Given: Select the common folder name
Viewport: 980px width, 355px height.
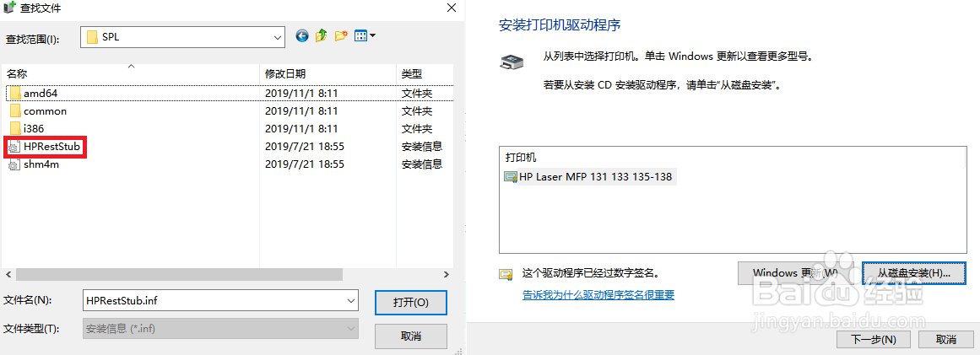Looking at the screenshot, I should 45,111.
